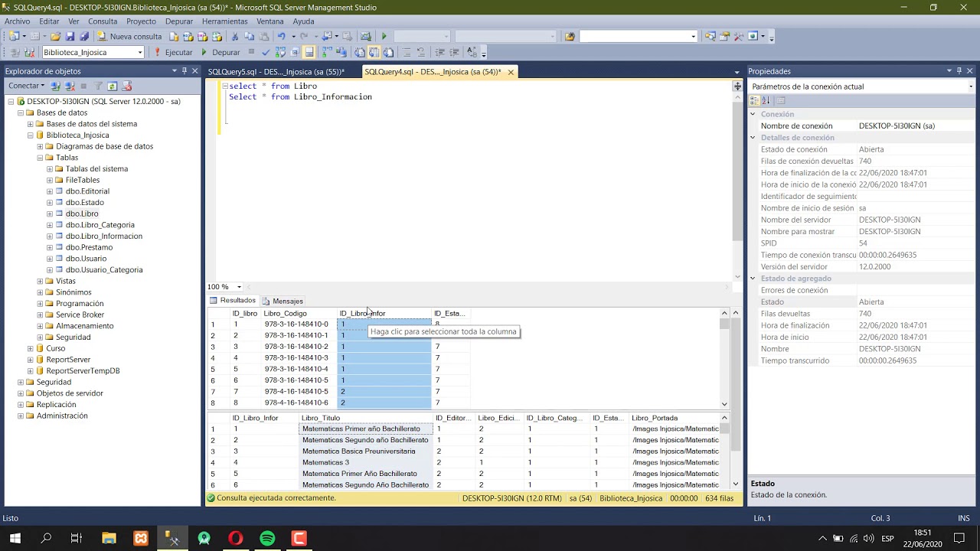Screen dimensions: 980x551
Task: Switch to the SQLQuery5.sql tab
Action: coord(276,72)
